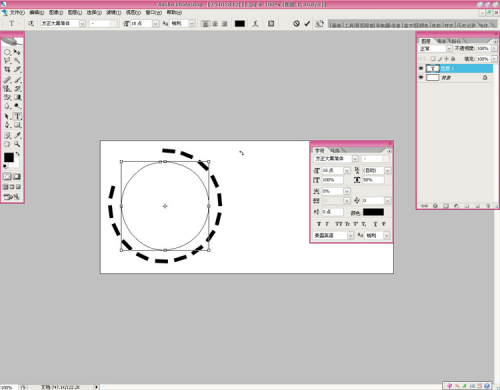The image size is (500, 390).
Task: Open the character palette toggle in options bar
Action: 271,24
